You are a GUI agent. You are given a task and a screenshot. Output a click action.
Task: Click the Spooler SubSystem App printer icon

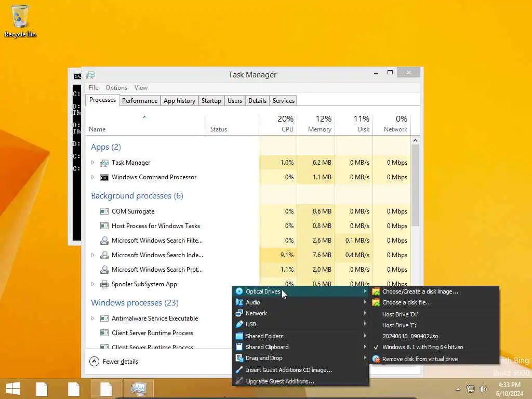pyautogui.click(x=104, y=284)
